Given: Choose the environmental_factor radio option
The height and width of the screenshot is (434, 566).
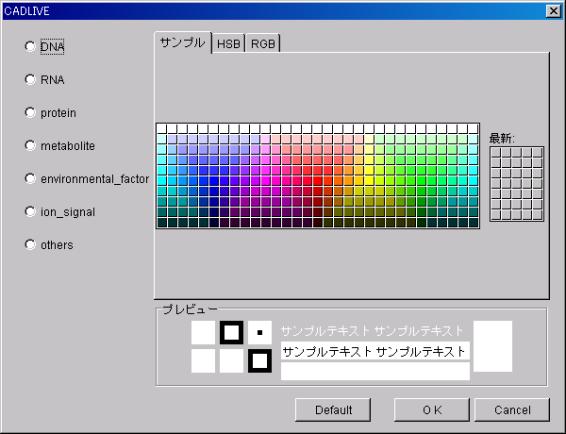Looking at the screenshot, I should 30,179.
